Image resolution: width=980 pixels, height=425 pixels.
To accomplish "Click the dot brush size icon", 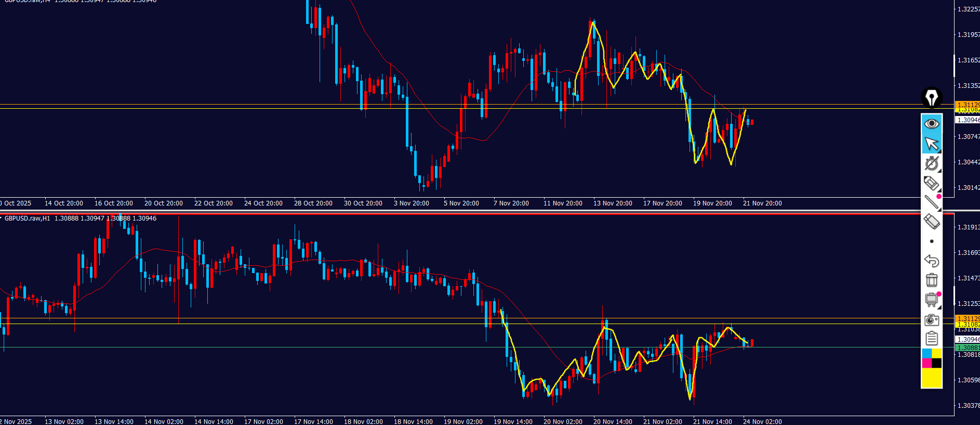I will pyautogui.click(x=931, y=241).
